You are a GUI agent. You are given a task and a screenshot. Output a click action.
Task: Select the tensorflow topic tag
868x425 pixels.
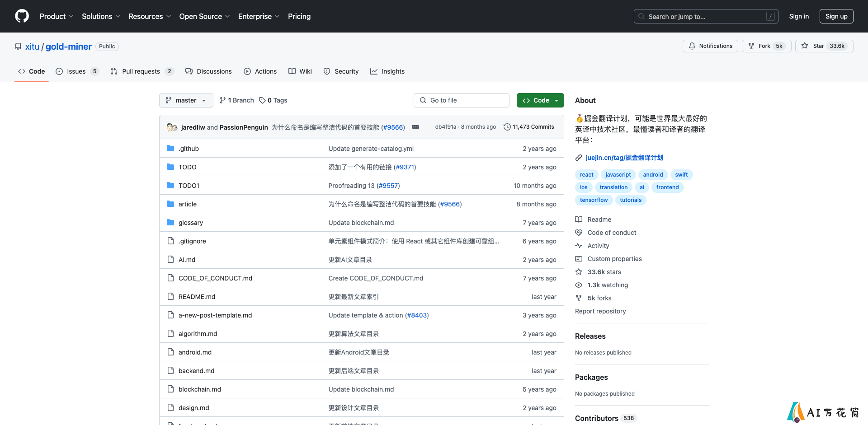point(594,200)
